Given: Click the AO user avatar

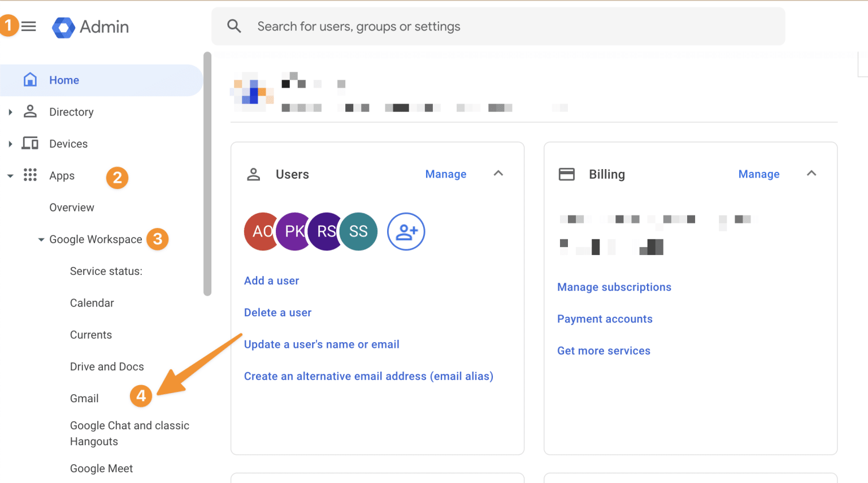Looking at the screenshot, I should pos(261,231).
